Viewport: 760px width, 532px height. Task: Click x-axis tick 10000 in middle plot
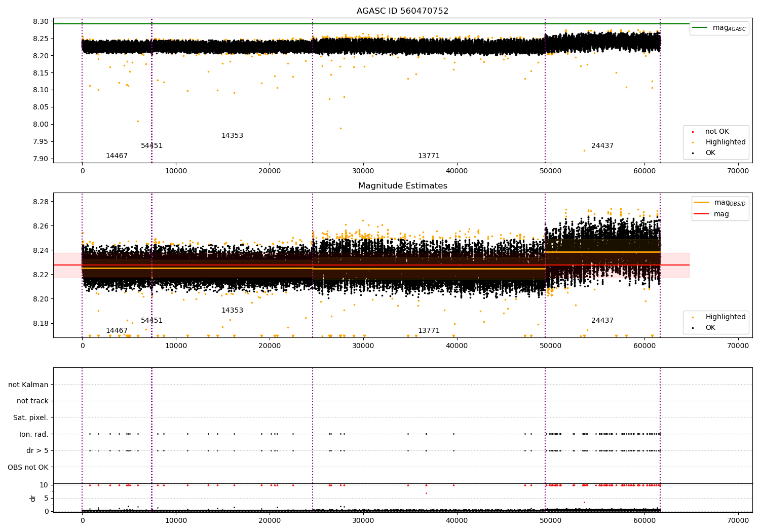(176, 346)
